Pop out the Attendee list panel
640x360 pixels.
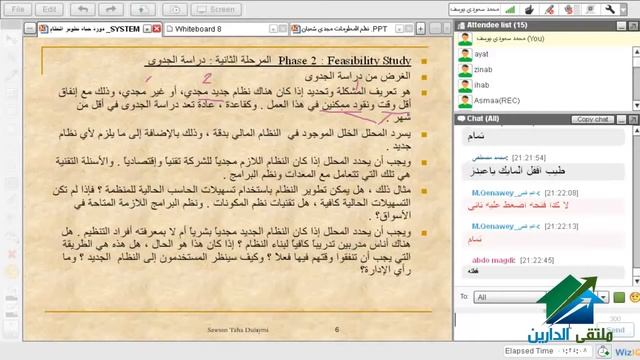[x=633, y=26]
